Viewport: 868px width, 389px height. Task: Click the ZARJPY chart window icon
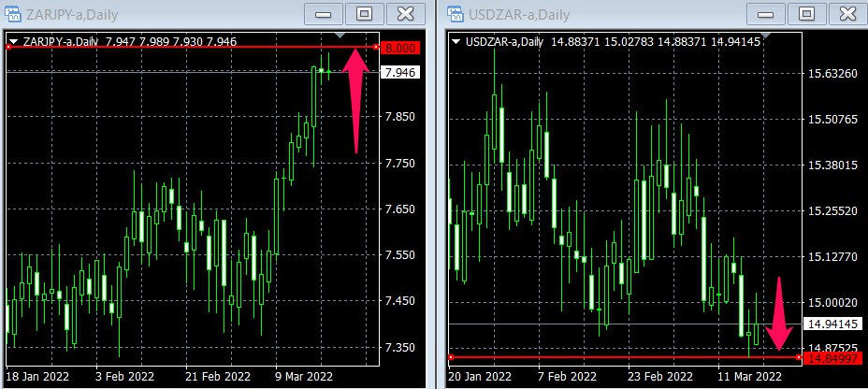12,14
